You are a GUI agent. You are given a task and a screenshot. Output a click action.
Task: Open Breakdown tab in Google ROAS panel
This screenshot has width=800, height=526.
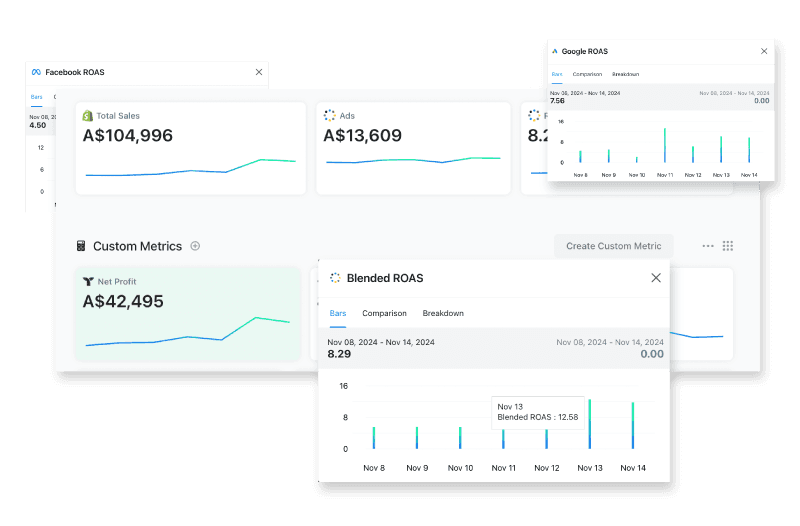(x=625, y=74)
